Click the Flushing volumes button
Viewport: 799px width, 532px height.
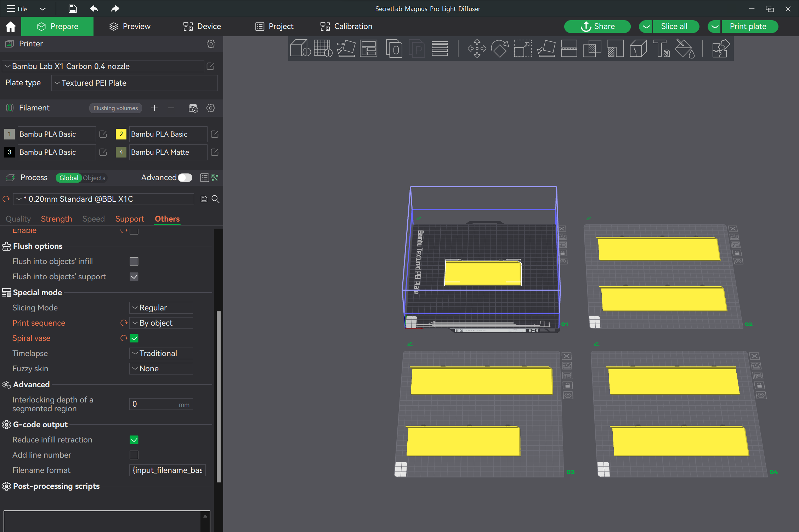click(x=115, y=108)
